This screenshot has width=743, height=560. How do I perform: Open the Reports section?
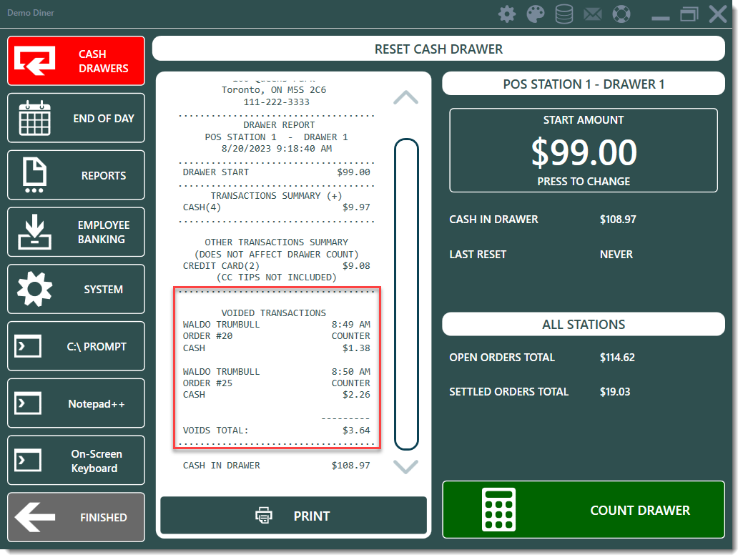(76, 175)
